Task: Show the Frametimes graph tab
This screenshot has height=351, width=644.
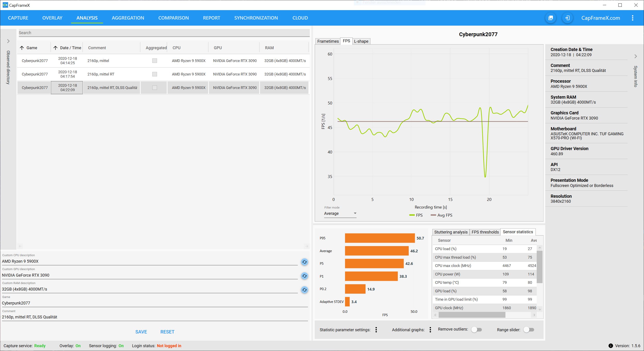Action: (x=328, y=41)
